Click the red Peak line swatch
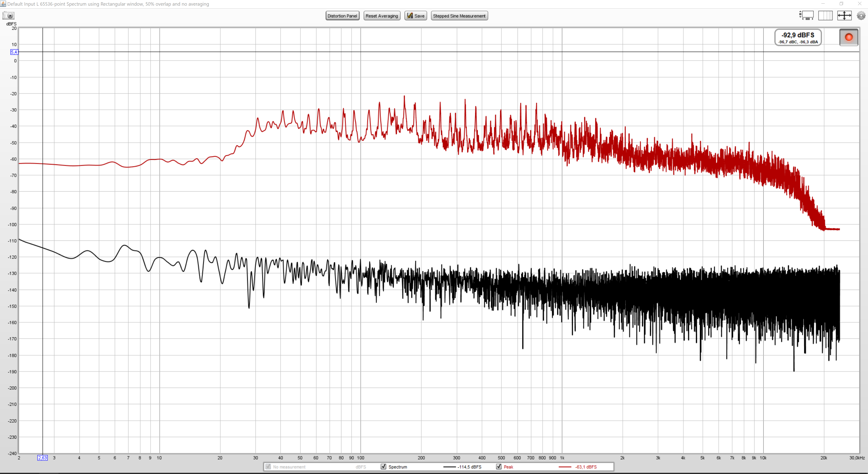 [565, 467]
